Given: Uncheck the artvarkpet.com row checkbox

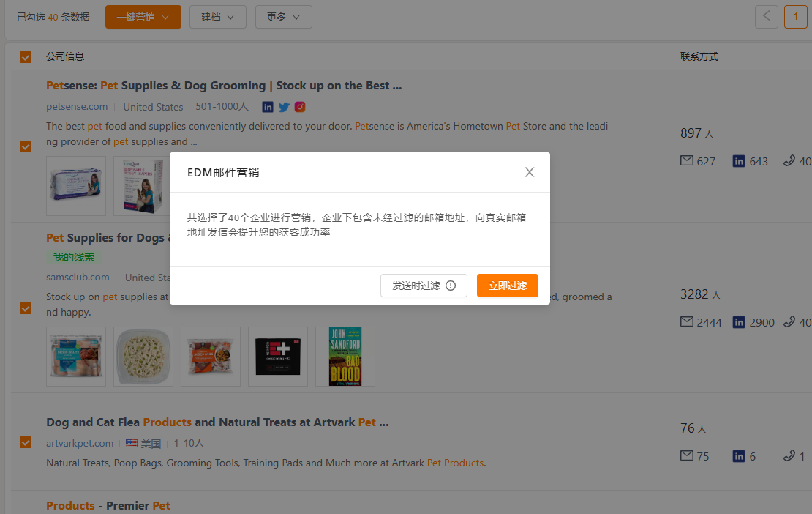Looking at the screenshot, I should click(x=26, y=442).
